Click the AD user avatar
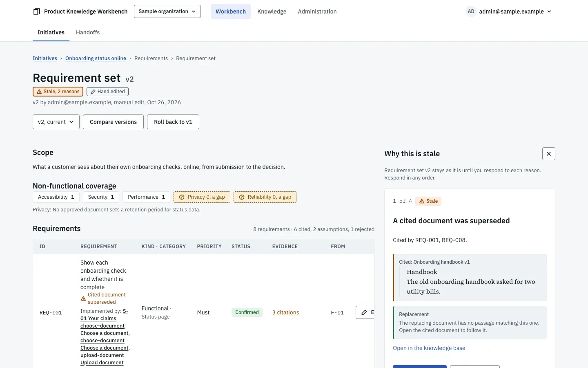This screenshot has height=368, width=588. (471, 11)
